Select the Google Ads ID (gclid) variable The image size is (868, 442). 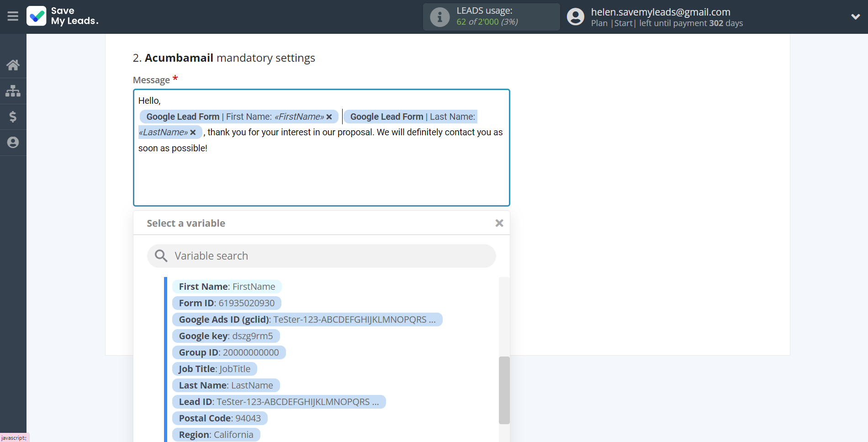tap(307, 320)
